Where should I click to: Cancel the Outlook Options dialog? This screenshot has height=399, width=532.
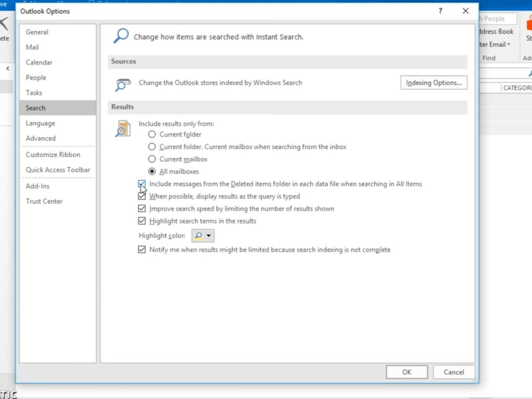[x=454, y=372]
